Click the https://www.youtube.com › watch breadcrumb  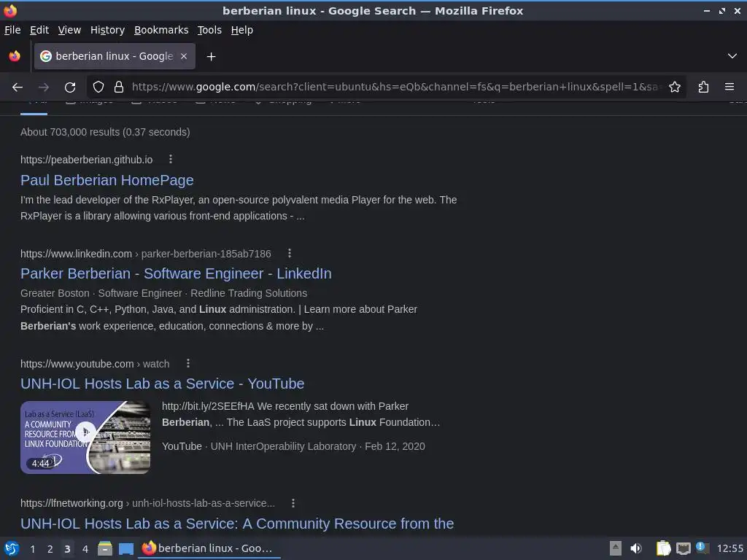click(x=95, y=364)
